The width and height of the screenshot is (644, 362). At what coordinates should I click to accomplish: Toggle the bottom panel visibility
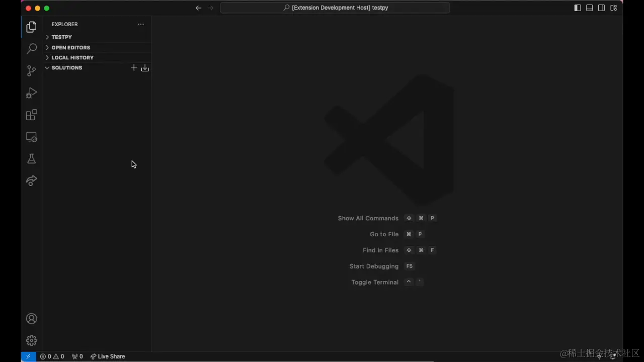click(x=589, y=8)
